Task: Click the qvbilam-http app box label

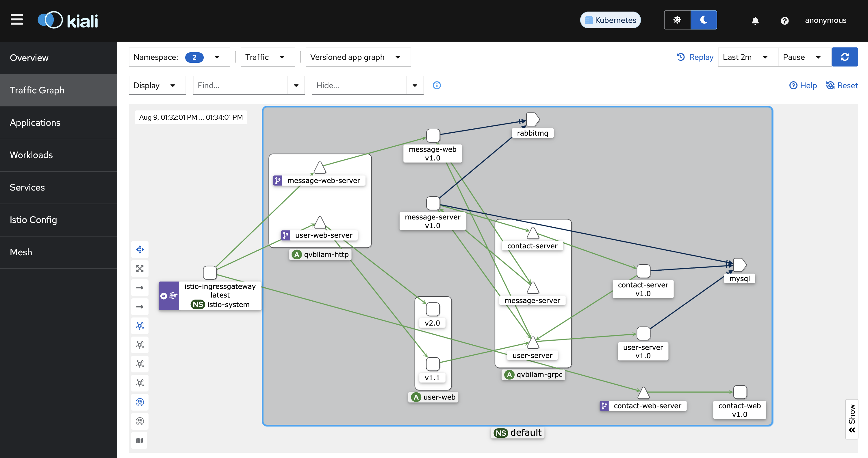Action: 320,255
